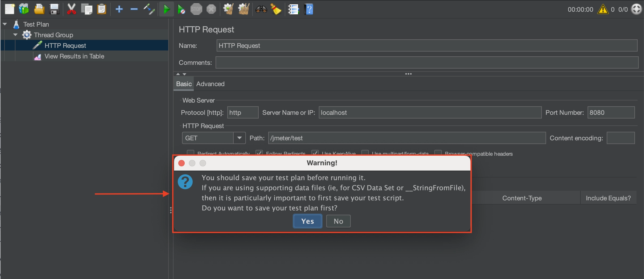
Task: Switch to the Basic tab
Action: point(184,84)
